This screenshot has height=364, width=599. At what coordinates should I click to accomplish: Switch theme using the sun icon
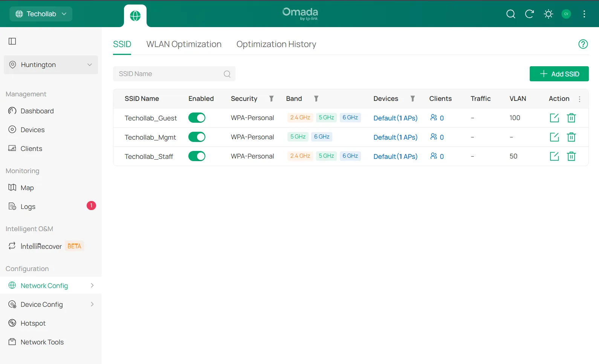(x=549, y=14)
